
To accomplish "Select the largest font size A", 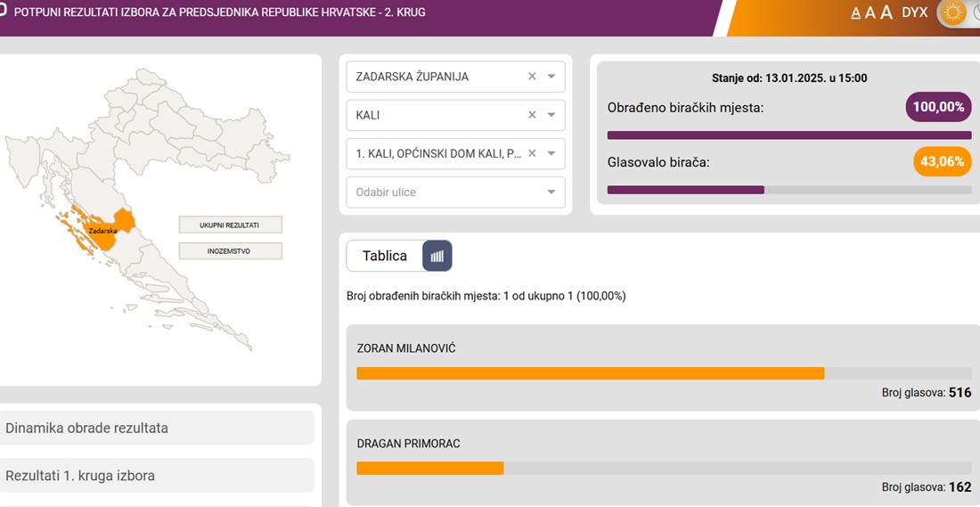I will [x=886, y=12].
